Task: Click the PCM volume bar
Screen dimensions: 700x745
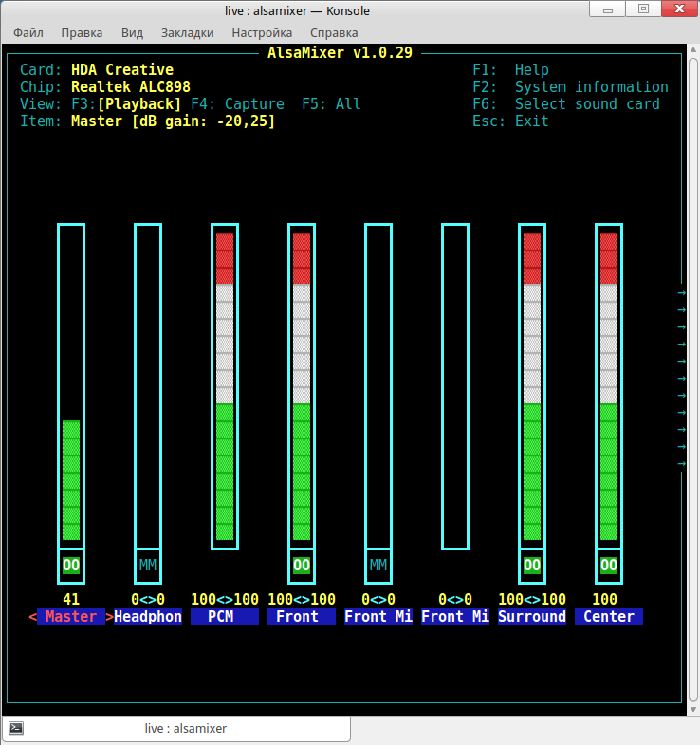Action: pos(225,386)
